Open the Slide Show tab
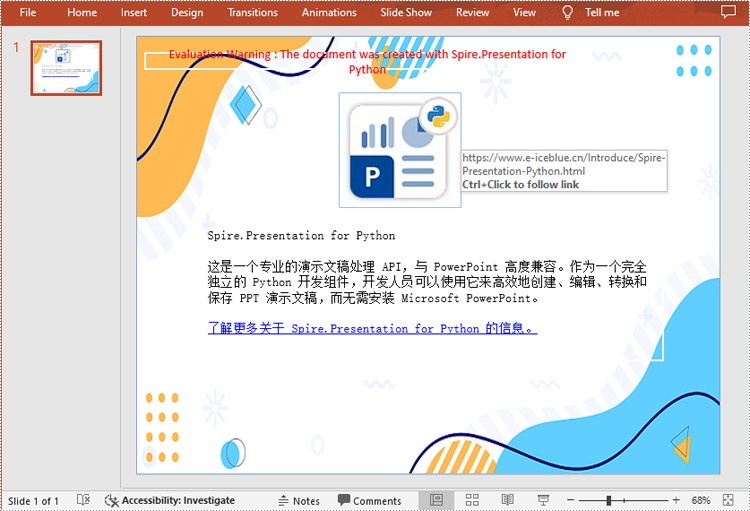The width and height of the screenshot is (750, 511). pos(406,12)
